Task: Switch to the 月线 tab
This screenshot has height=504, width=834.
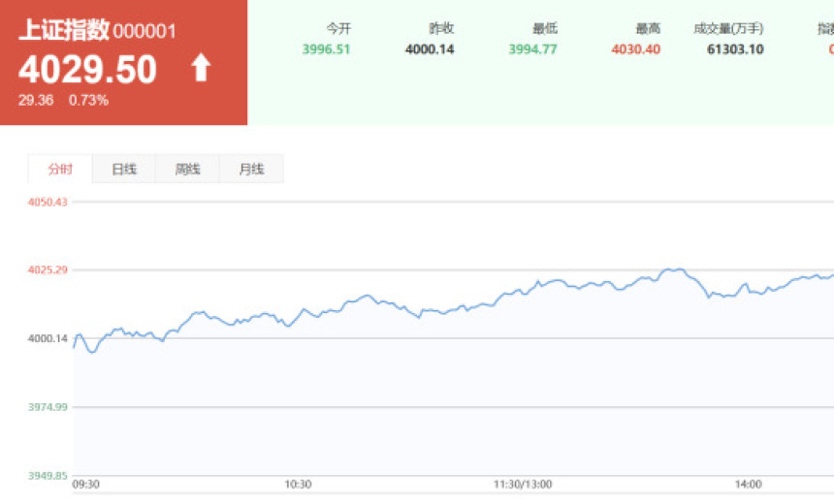Action: coord(251,170)
